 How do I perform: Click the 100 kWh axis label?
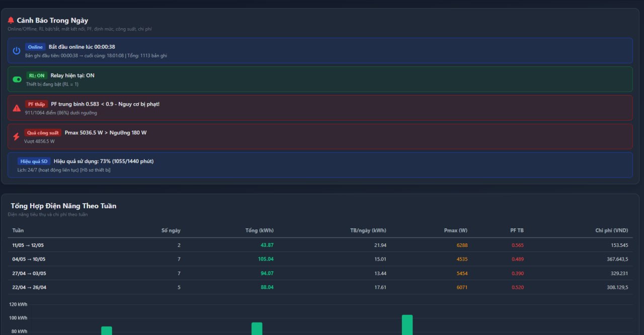(18, 318)
